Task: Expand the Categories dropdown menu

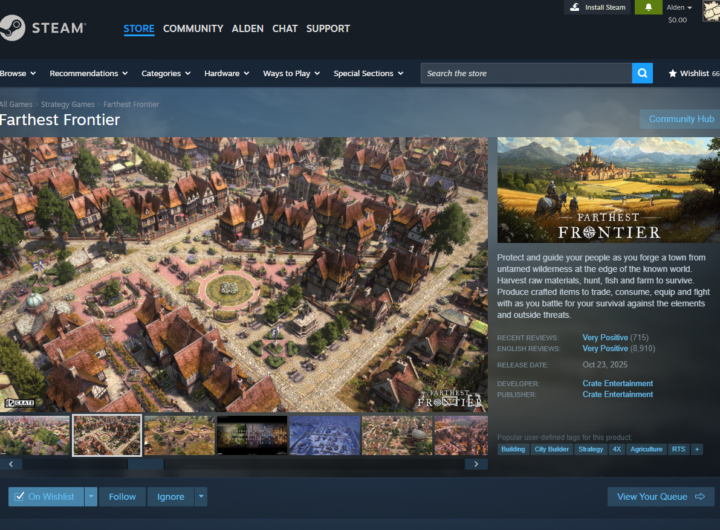Action: pos(166,73)
